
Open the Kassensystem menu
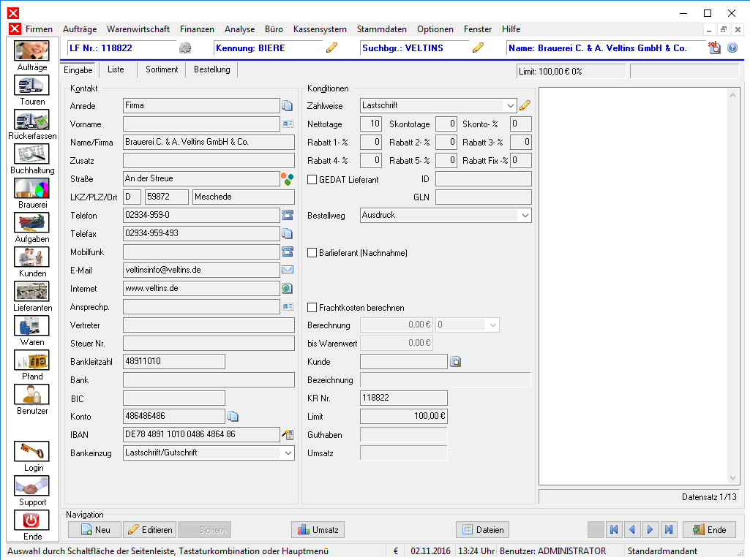tap(320, 29)
